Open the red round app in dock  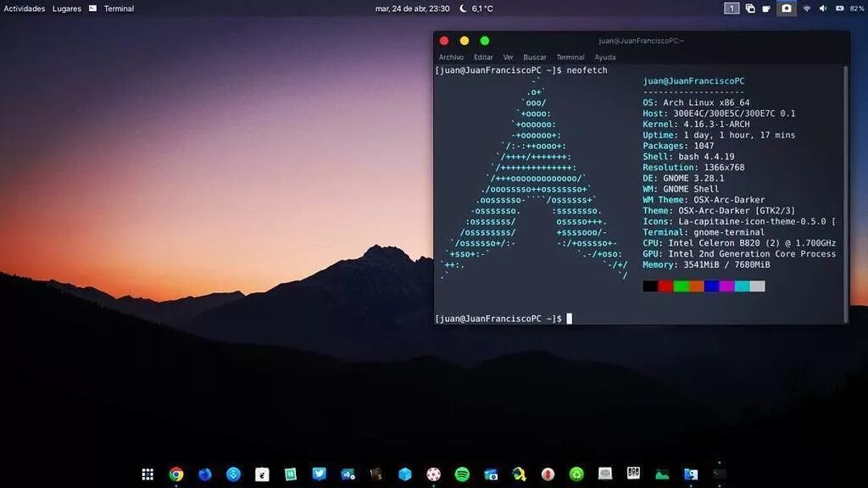(548, 474)
